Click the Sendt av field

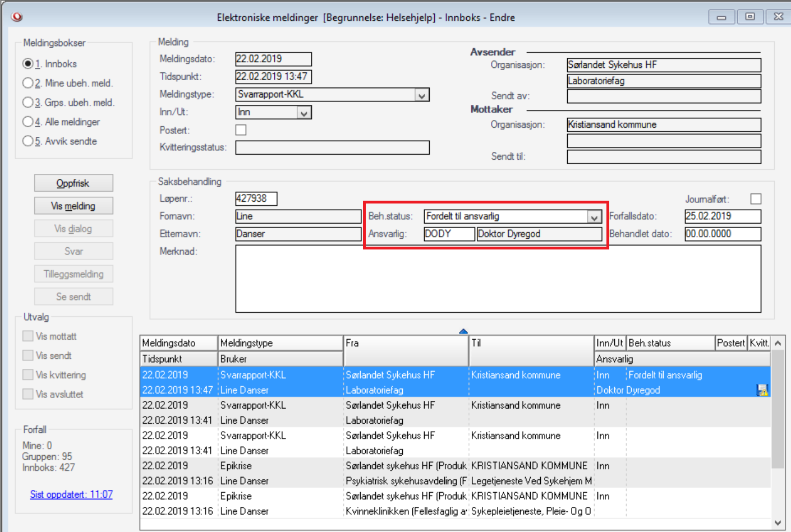point(664,96)
